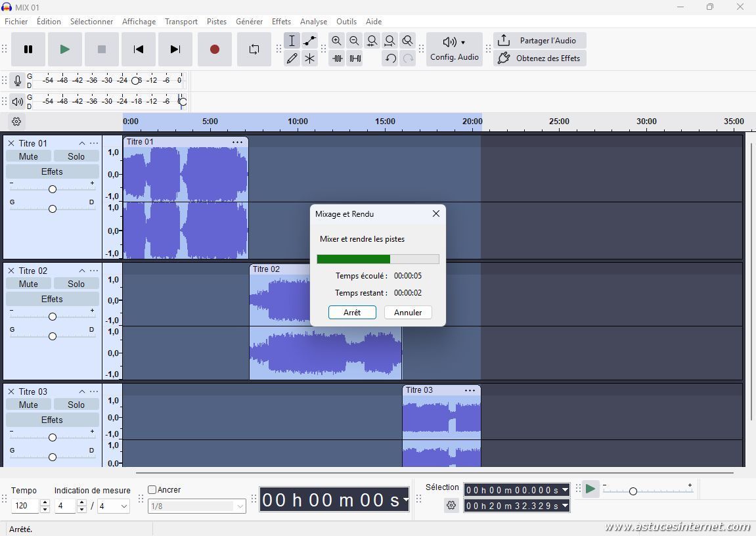Select the Draw pencil tool

tap(292, 58)
